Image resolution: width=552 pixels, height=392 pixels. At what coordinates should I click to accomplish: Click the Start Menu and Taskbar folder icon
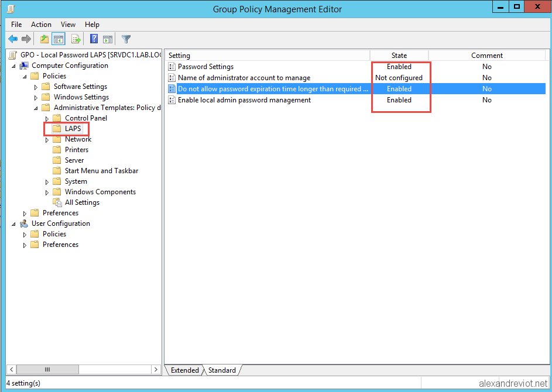57,171
